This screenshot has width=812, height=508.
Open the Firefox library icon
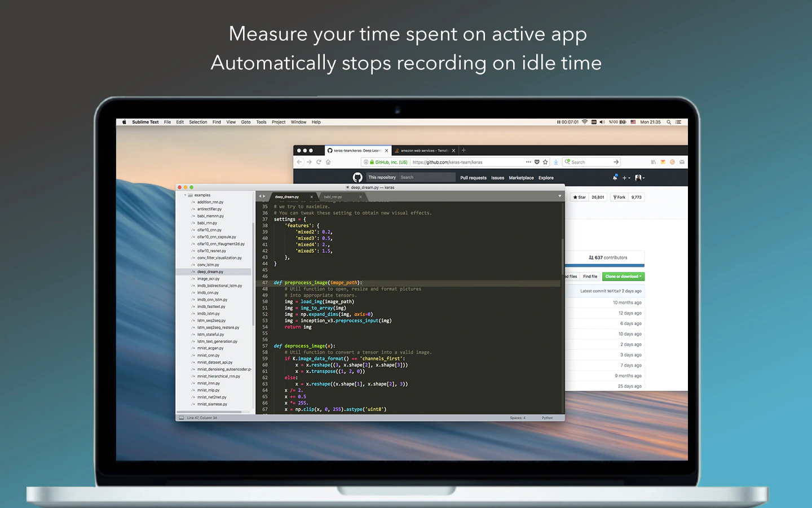coord(654,162)
